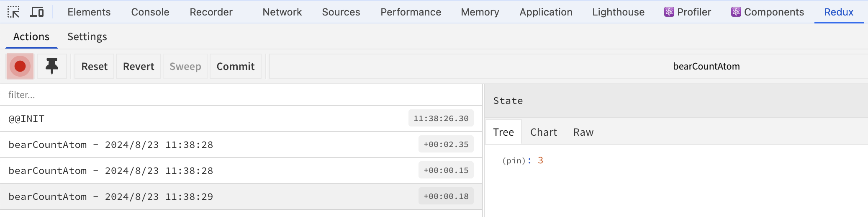
Task: Select bearCountAtom action at +00:02.35
Action: coord(241,145)
